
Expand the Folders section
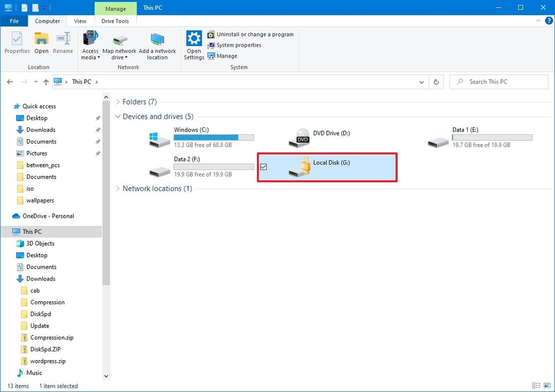118,102
